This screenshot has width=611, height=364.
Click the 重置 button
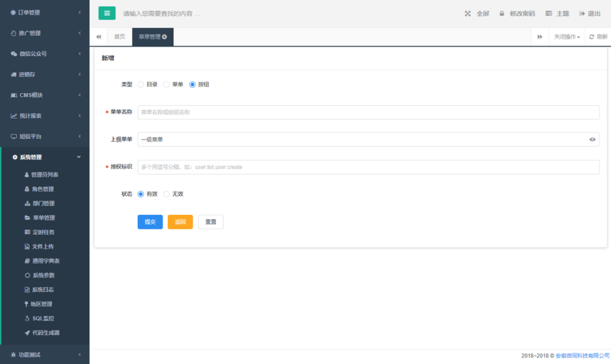click(211, 222)
